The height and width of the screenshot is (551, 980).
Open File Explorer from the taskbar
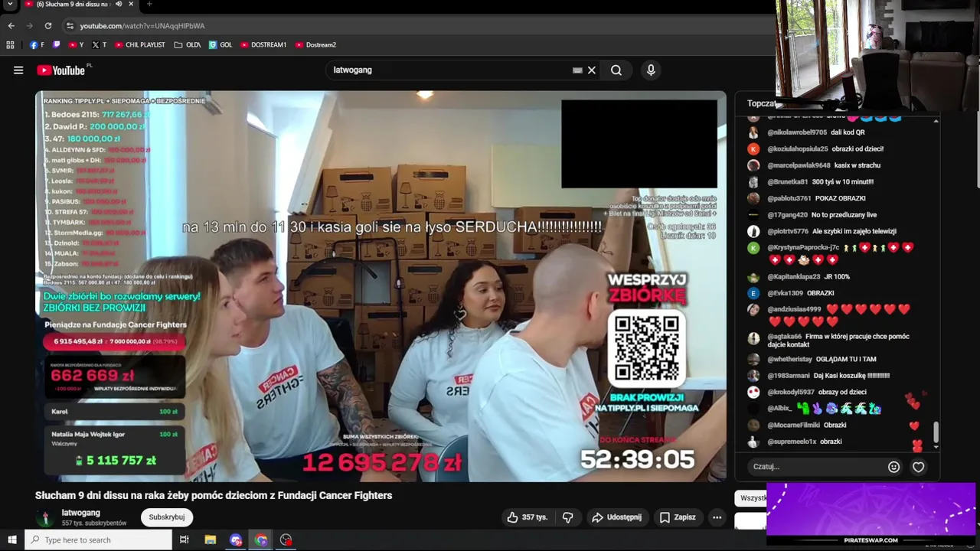pyautogui.click(x=211, y=540)
